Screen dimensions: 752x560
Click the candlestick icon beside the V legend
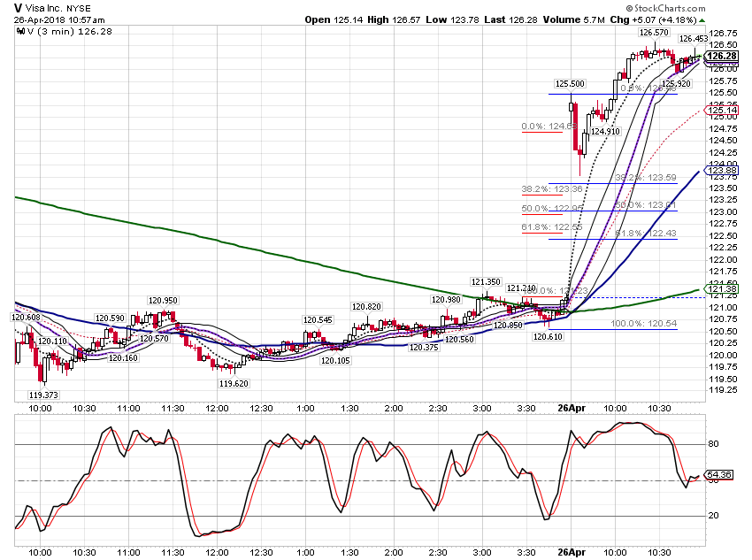coord(20,32)
